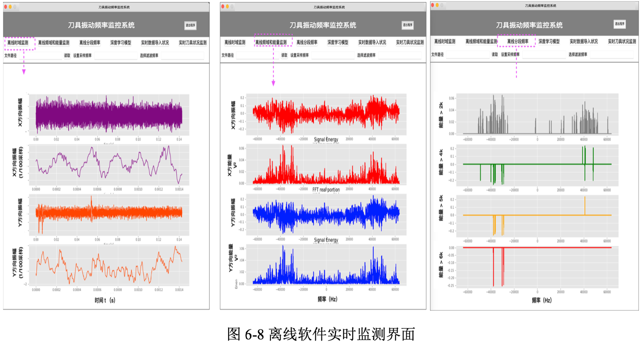Click 退出程序 button in right window
The height and width of the screenshot is (345, 644).
(x=619, y=24)
